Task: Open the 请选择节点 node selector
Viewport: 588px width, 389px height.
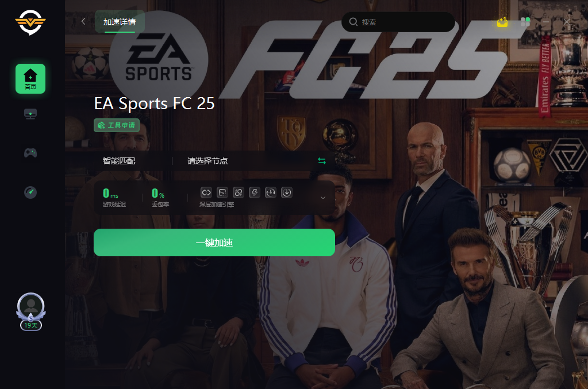Action: pyautogui.click(x=207, y=161)
